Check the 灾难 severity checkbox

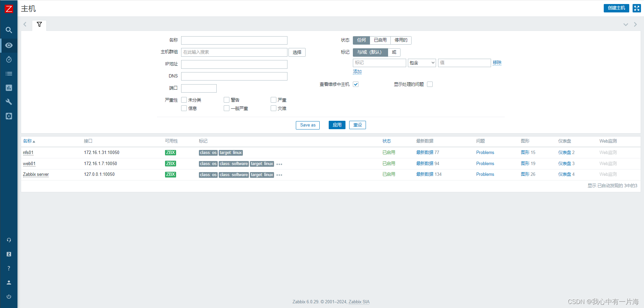coord(273,108)
